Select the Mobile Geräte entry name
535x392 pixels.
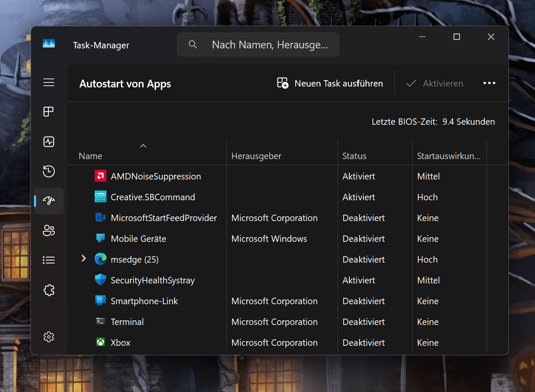[x=138, y=238]
